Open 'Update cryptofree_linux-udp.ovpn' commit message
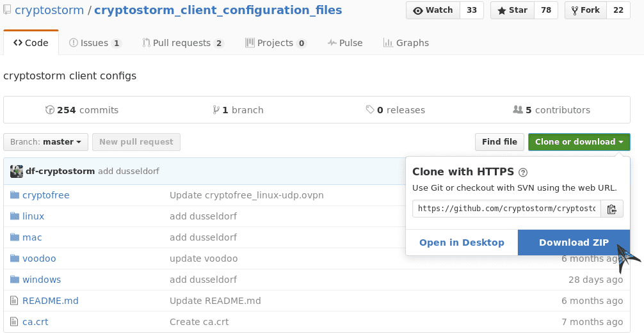 (246, 195)
